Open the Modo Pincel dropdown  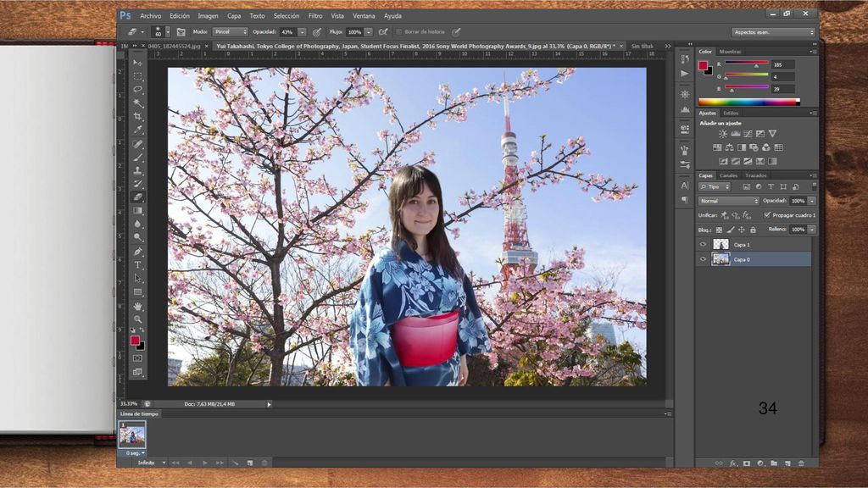point(231,32)
